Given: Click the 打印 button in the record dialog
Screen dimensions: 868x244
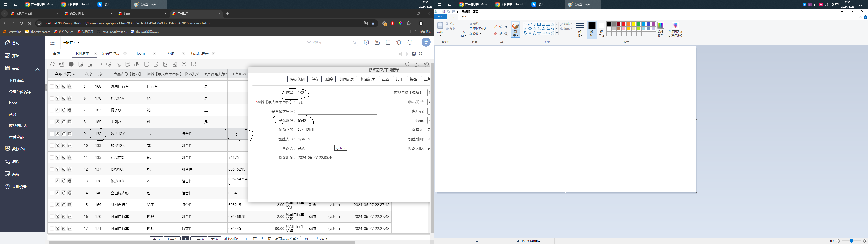Looking at the screenshot, I should [399, 79].
